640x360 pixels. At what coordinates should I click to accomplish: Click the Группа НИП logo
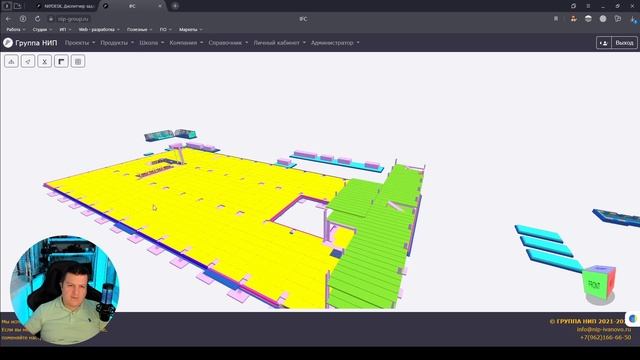(x=8, y=43)
